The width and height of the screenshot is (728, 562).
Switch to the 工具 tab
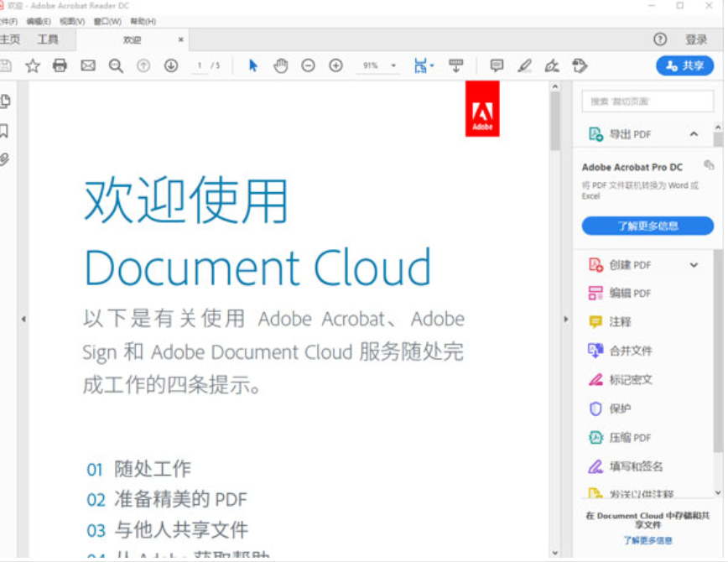pos(48,39)
